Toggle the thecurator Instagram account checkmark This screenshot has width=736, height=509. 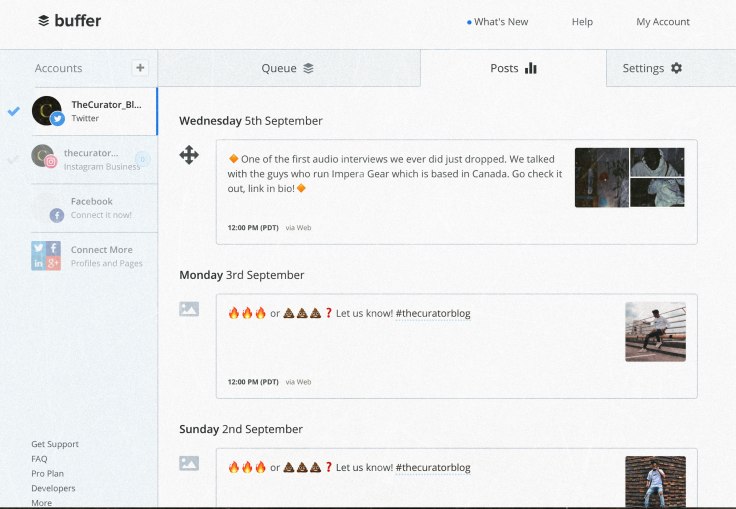coord(13,158)
